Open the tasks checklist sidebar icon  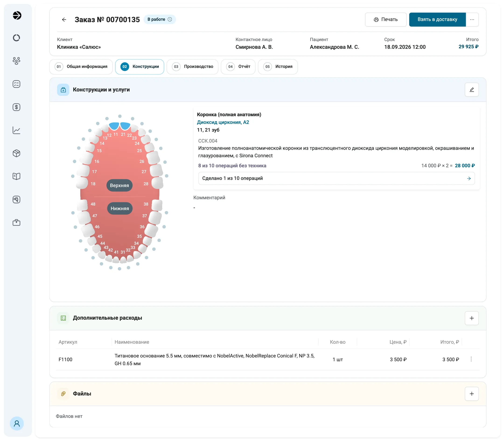(x=17, y=84)
